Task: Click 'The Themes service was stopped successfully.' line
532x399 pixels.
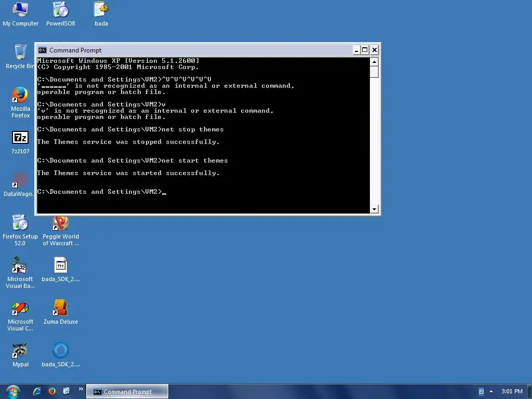Action: (x=128, y=142)
